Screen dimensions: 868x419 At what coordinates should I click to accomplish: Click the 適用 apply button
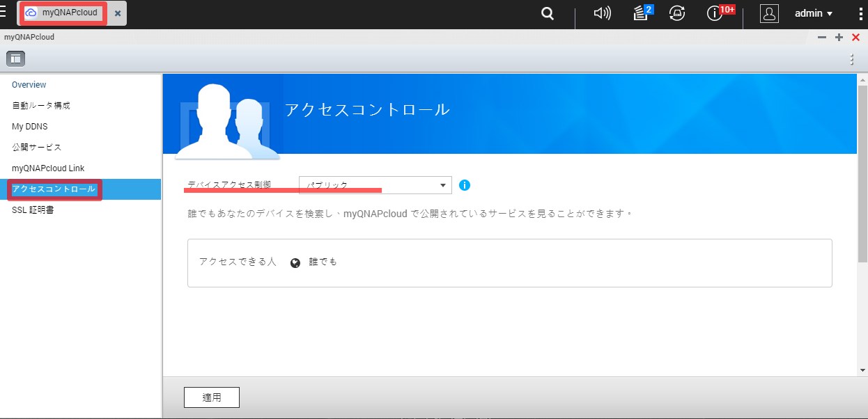click(x=212, y=397)
